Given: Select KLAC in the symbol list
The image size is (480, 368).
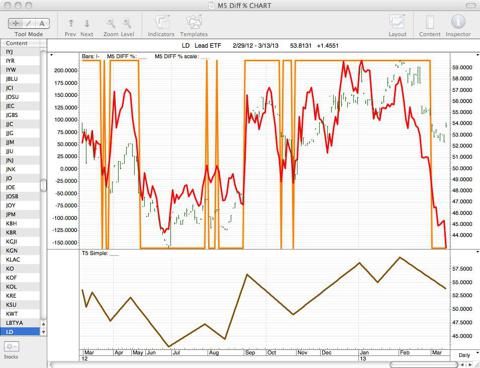Looking at the screenshot, I should [x=21, y=259].
